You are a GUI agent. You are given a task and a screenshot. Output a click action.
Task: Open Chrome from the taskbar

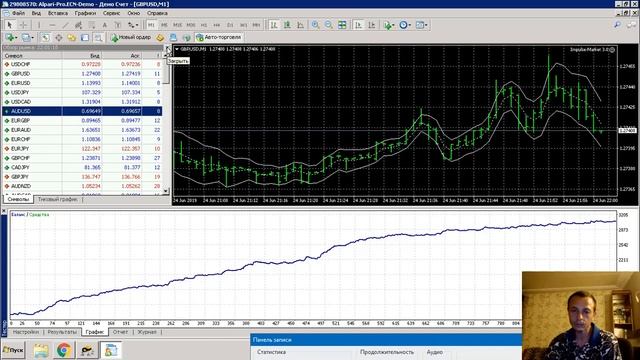63,350
